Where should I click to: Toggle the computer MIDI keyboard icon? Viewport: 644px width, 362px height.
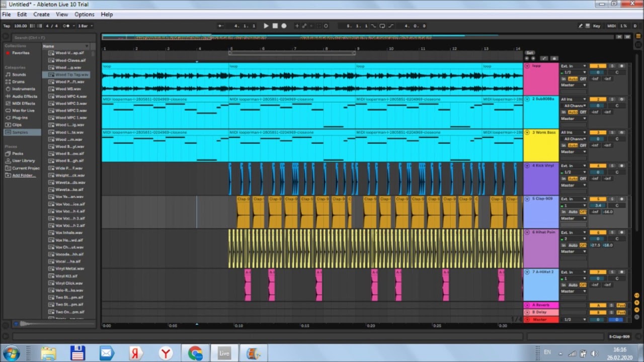(588, 26)
